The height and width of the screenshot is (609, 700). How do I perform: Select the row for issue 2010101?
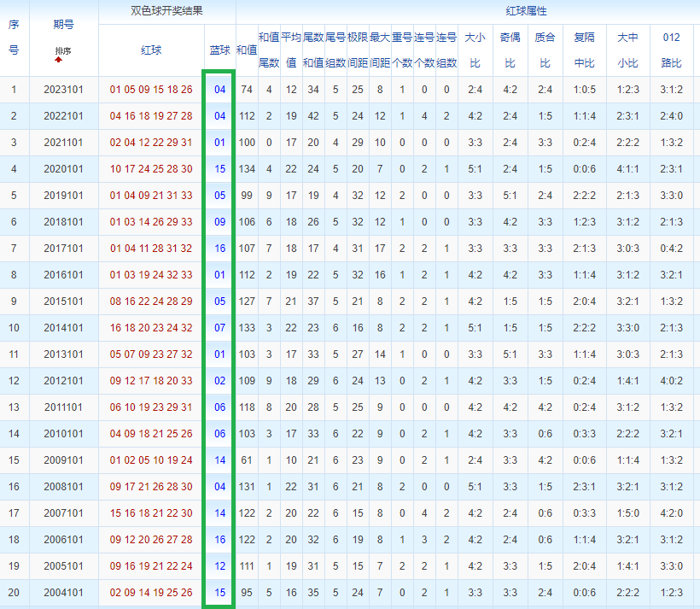[x=350, y=434]
